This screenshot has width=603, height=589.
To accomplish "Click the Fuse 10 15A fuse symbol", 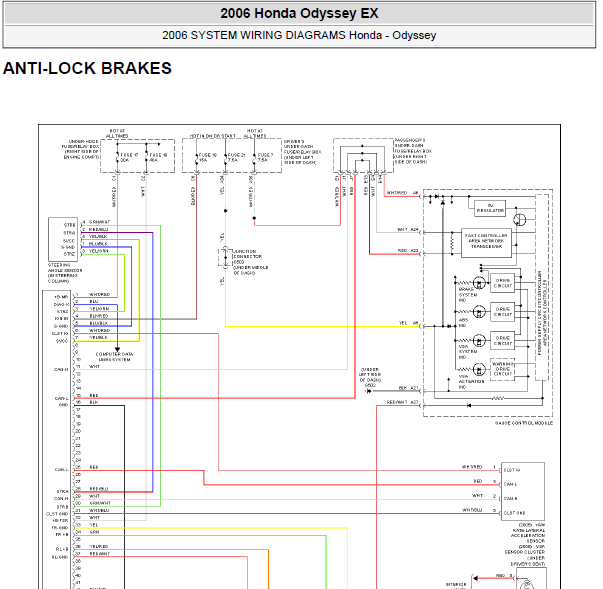I will (x=197, y=157).
